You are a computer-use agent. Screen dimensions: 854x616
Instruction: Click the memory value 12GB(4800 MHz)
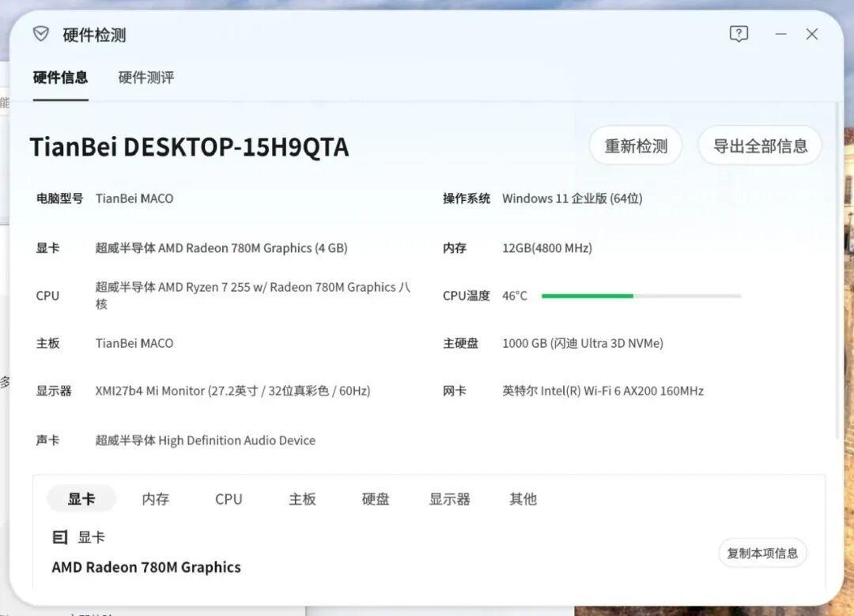(x=547, y=248)
